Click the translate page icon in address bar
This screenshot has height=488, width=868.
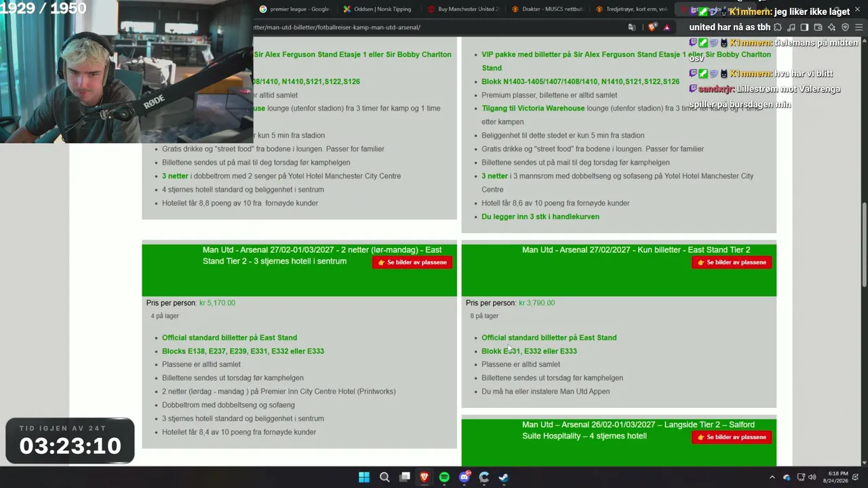[632, 27]
